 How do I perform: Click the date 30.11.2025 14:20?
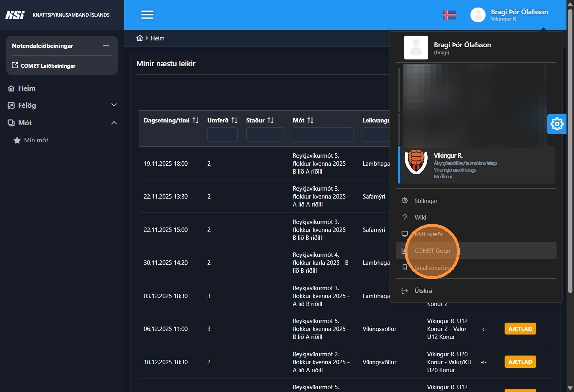(166, 262)
